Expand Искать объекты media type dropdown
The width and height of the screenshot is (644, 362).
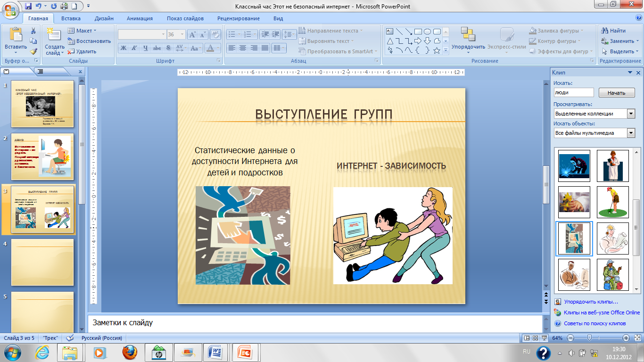(631, 133)
